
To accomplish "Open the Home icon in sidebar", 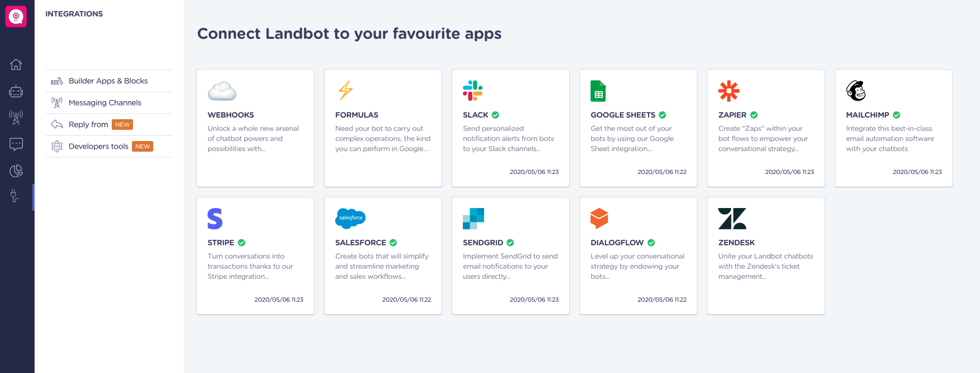I will [16, 64].
